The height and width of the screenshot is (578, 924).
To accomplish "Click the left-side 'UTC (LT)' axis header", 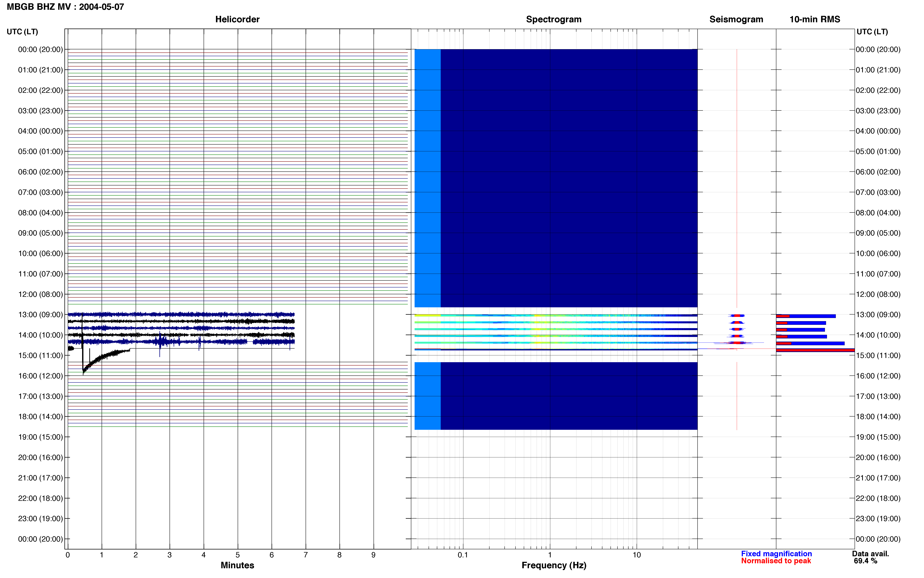I will pos(22,32).
